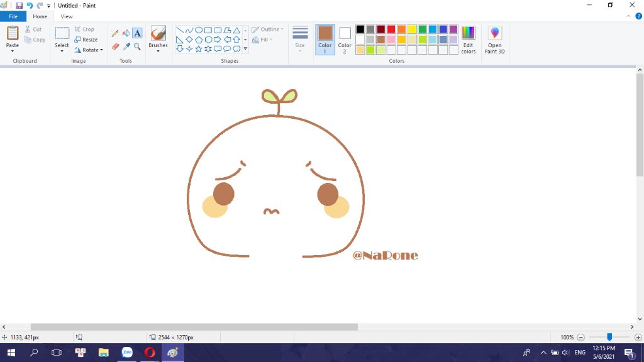Pick the yellow color swatch
Screen dimensions: 644x362
pyautogui.click(x=412, y=29)
